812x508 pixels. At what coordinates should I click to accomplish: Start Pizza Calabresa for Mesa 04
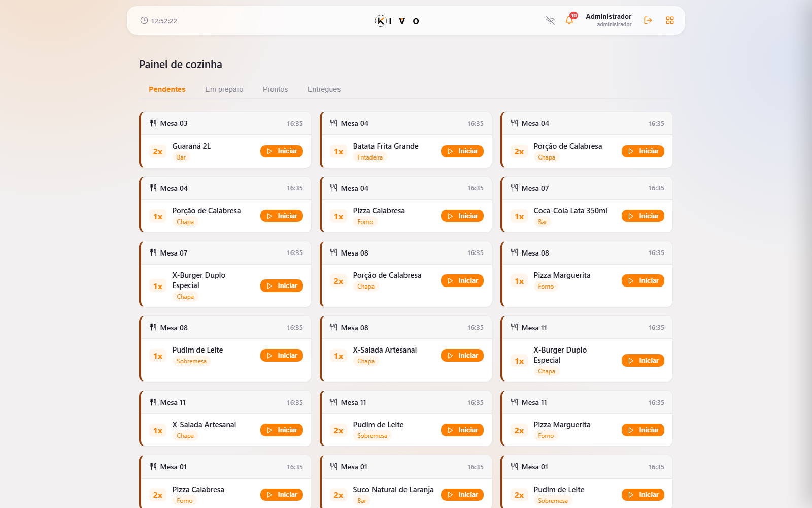click(462, 216)
